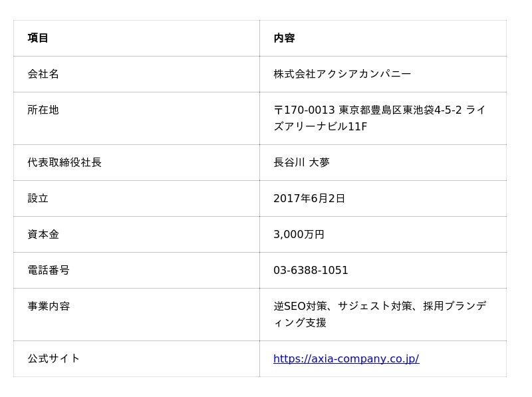Click the 項目 column header
Image resolution: width=532 pixels, height=397 pixels.
[38, 38]
